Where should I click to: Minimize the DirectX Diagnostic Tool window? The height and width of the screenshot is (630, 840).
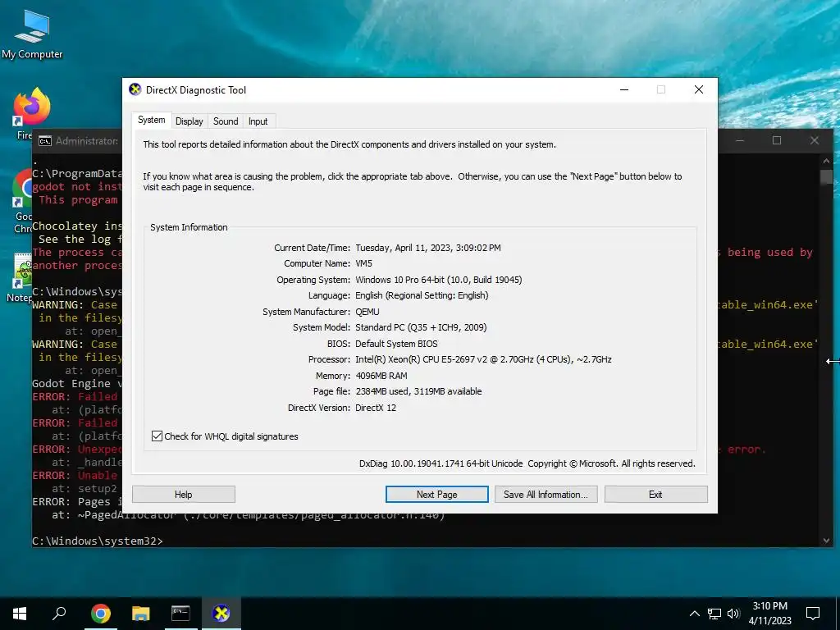[x=624, y=89]
